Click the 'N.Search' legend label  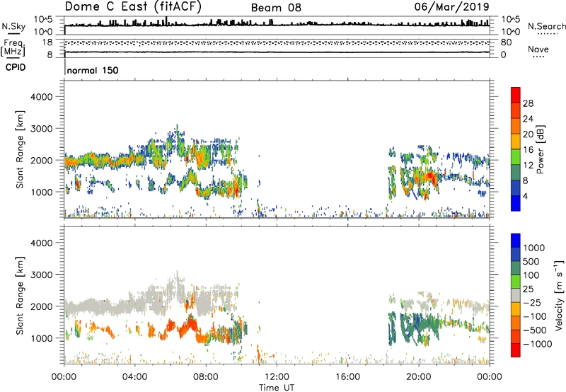(546, 26)
